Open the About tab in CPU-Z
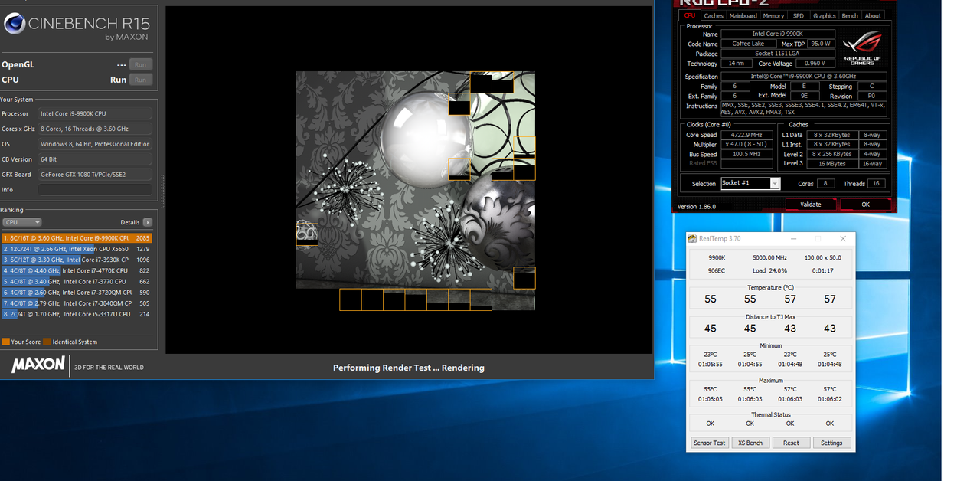The height and width of the screenshot is (481, 980). click(873, 15)
